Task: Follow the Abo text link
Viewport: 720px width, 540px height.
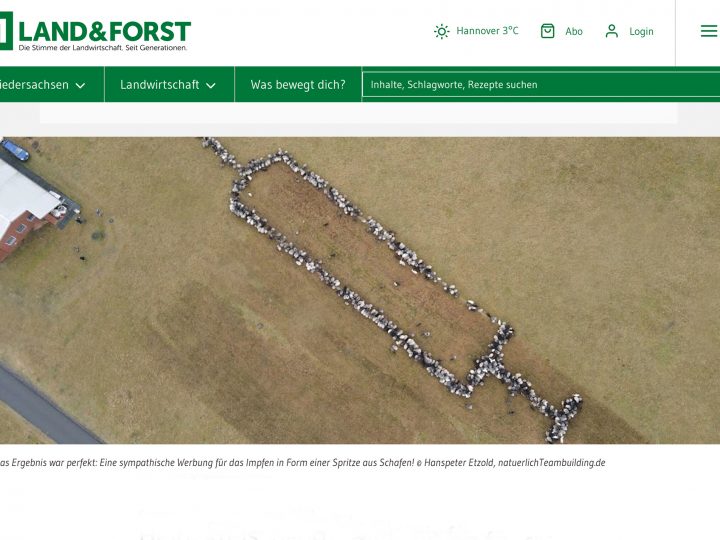Action: tap(574, 32)
